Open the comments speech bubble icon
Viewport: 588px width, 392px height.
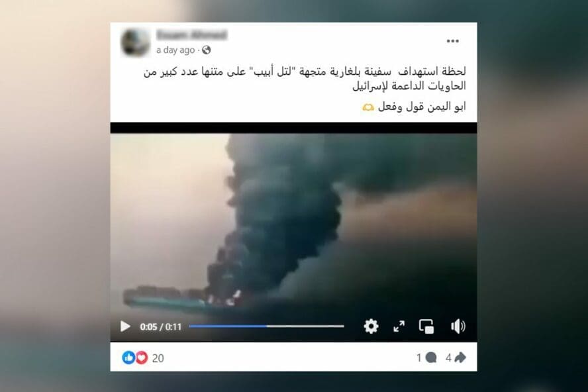click(x=431, y=358)
